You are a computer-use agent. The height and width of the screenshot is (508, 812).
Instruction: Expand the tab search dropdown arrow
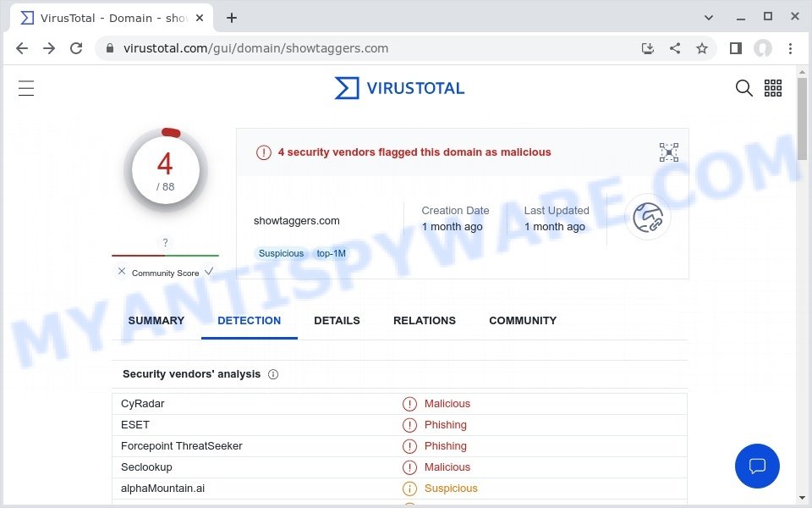[x=709, y=18]
